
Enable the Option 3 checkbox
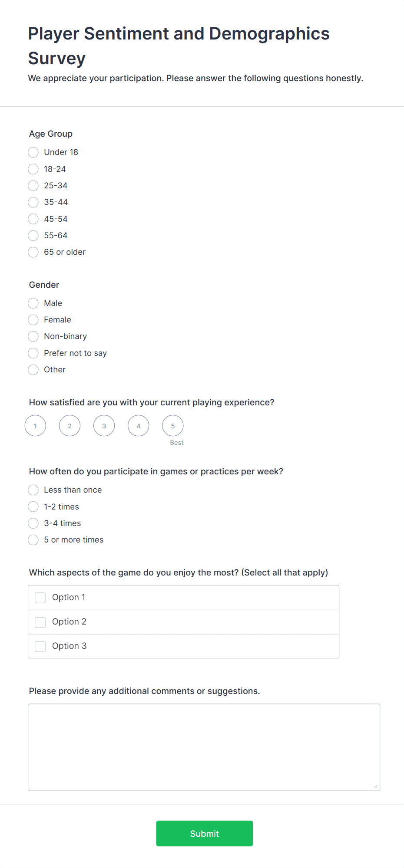pyautogui.click(x=40, y=646)
